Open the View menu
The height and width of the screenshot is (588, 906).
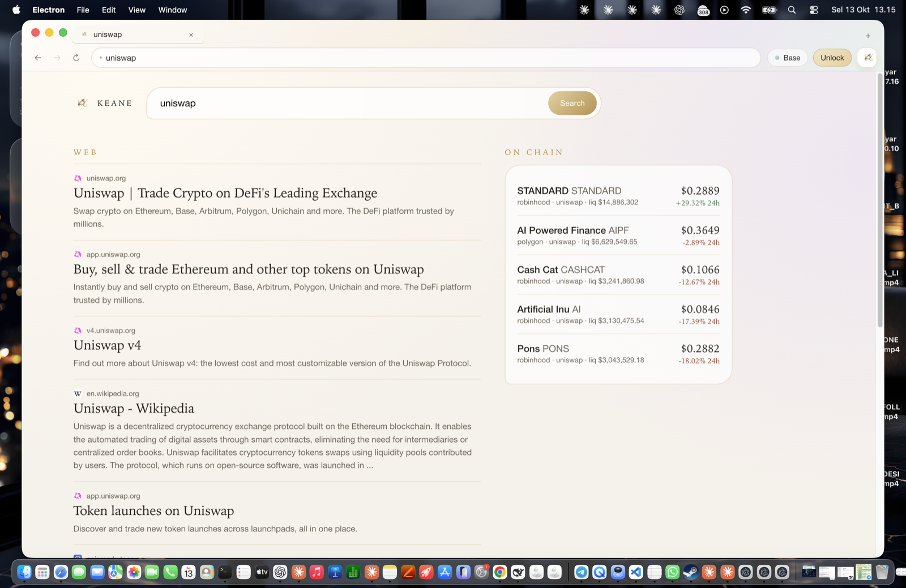coord(137,10)
